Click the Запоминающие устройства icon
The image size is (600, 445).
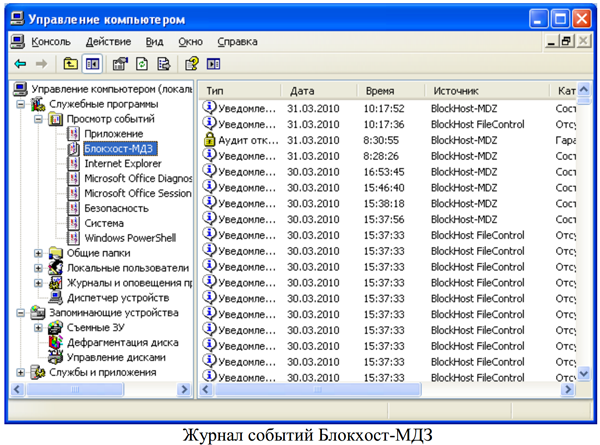(x=38, y=312)
